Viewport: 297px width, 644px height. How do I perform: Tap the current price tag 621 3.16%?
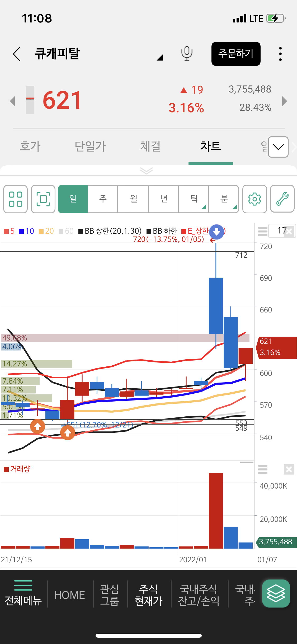coord(276,348)
